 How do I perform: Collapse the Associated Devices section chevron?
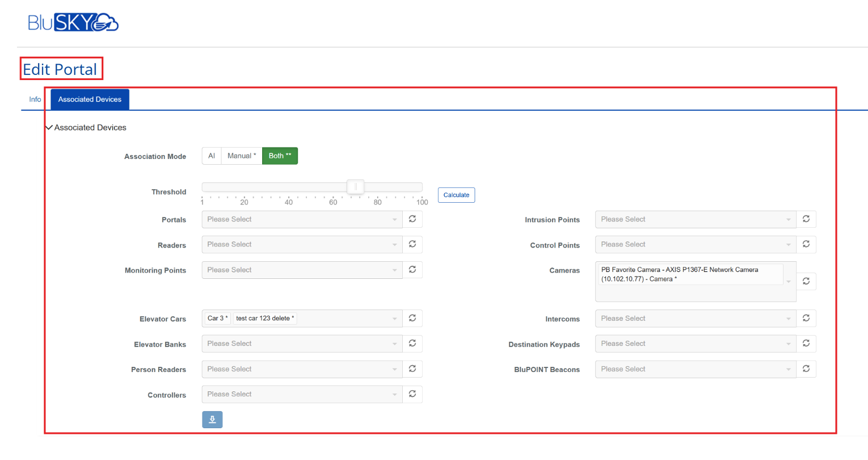coord(49,127)
